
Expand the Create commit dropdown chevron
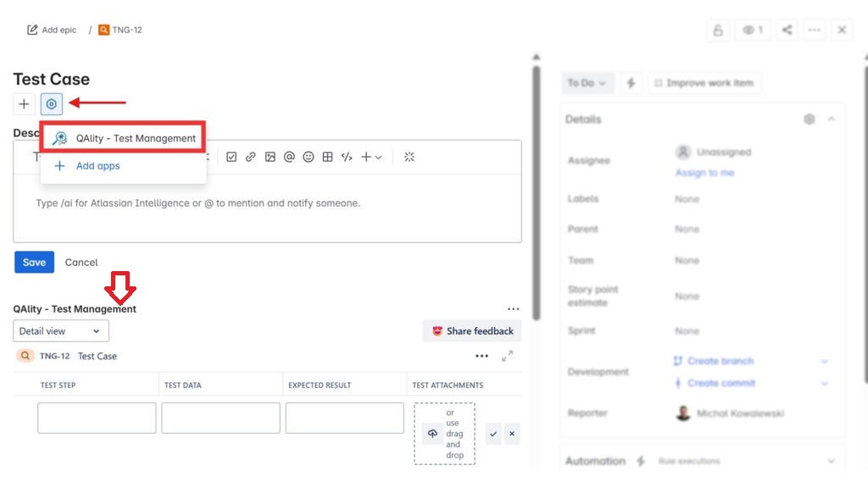coord(824,384)
